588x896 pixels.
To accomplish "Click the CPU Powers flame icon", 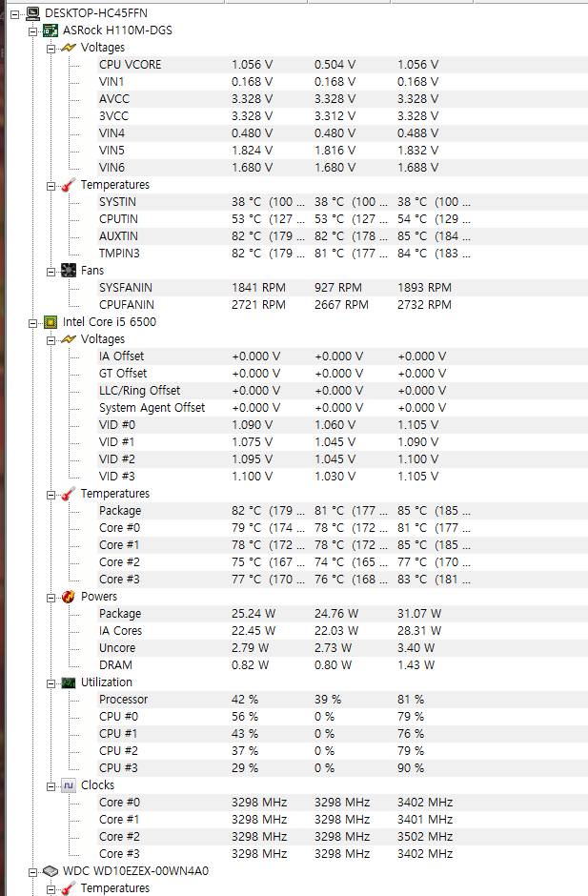I will coord(68,596).
